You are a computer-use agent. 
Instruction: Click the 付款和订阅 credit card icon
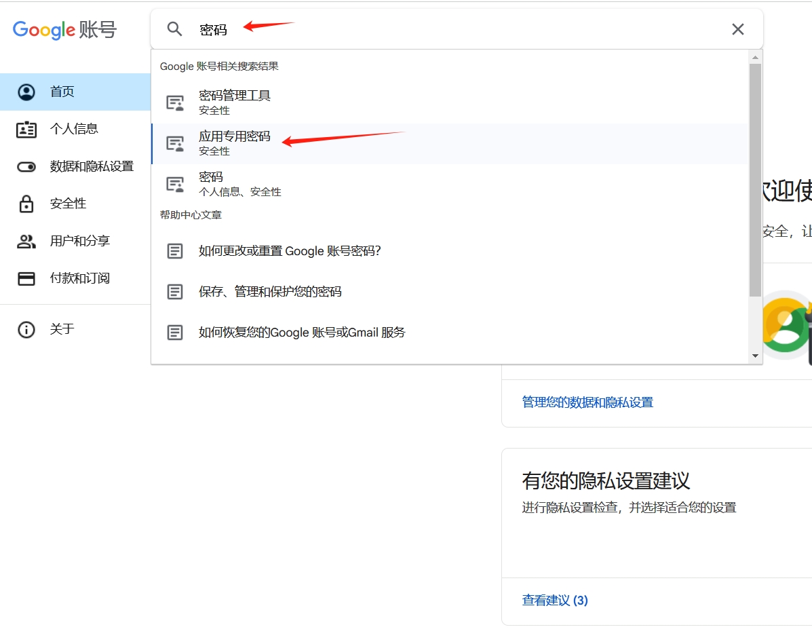click(x=26, y=279)
